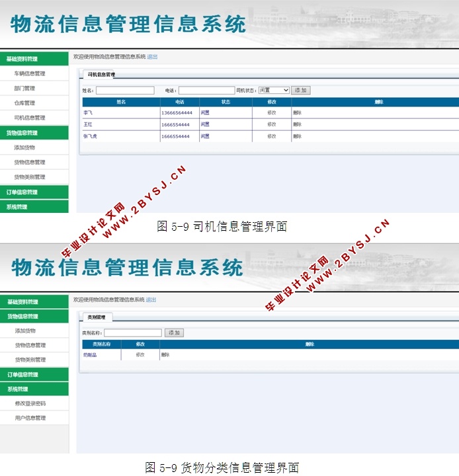Click 删除 in 奶制品 row
Screen dimensions: 459x476
coord(165,354)
